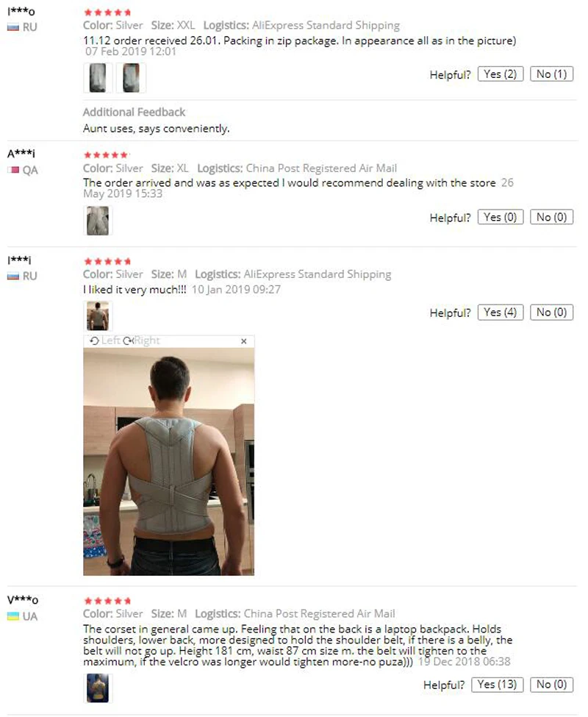The image size is (588, 717).
Task: Mark I***o review helpful with Yes (2)
Action: (x=501, y=74)
